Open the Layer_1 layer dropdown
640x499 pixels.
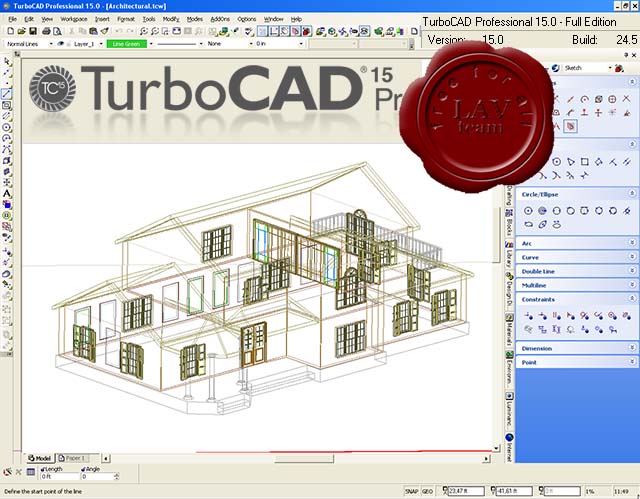click(101, 44)
